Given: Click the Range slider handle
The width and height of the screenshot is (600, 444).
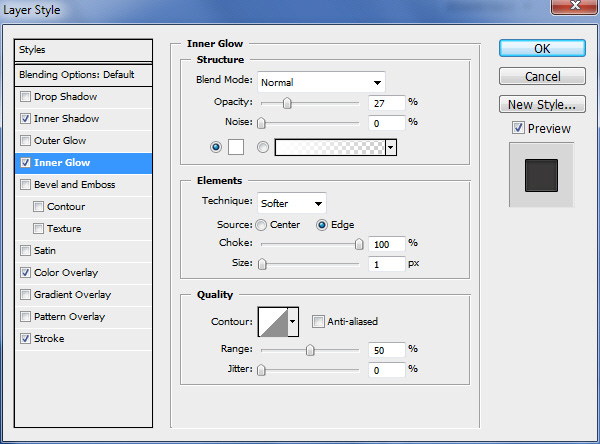Looking at the screenshot, I should 310,350.
